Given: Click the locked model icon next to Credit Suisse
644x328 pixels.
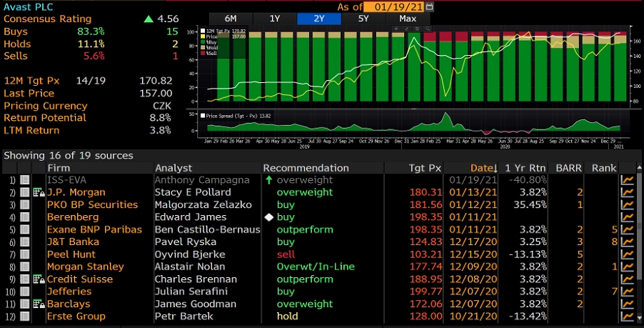Looking at the screenshot, I should [39, 279].
